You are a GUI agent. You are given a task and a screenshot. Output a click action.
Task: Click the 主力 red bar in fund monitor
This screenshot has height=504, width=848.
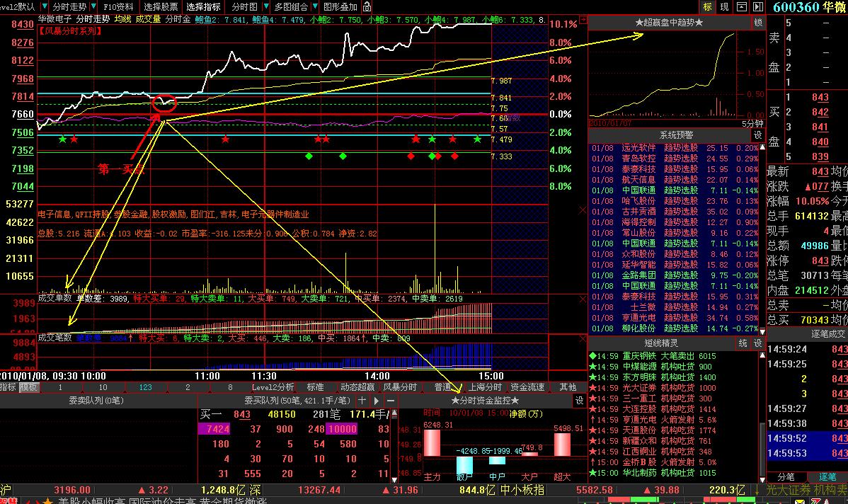coord(432,442)
